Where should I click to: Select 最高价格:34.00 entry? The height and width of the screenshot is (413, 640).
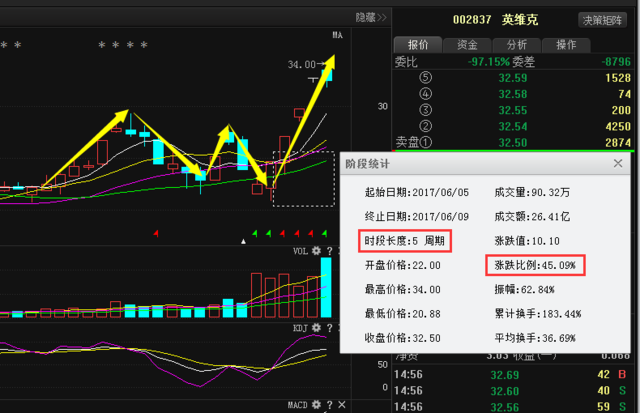[402, 289]
